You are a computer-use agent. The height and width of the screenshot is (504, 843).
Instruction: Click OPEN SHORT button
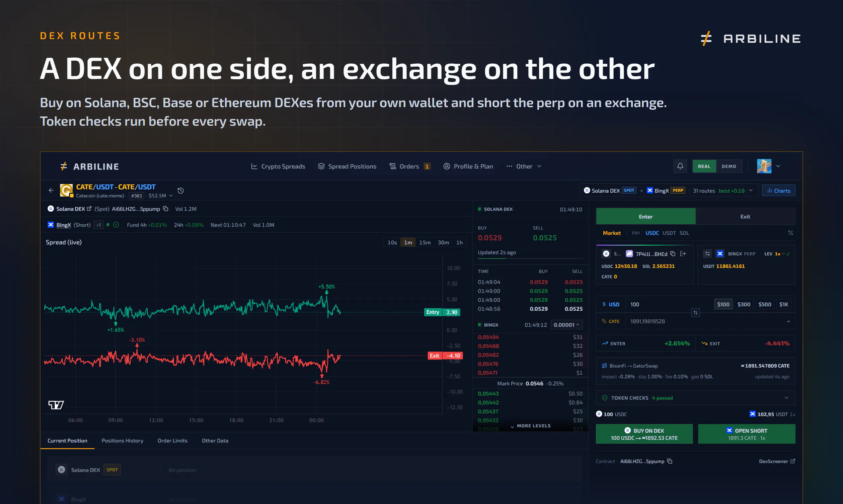(746, 434)
